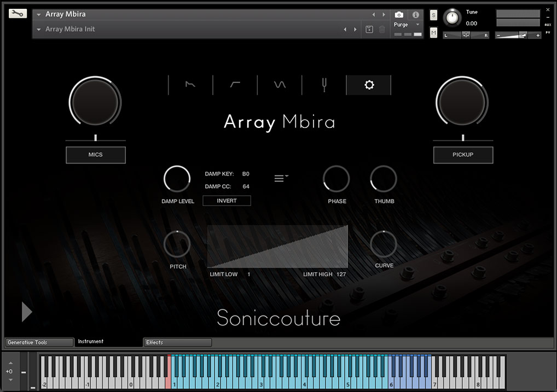Open the Purge dropdown menu
Image resolution: width=557 pixels, height=392 pixels.
(x=407, y=25)
